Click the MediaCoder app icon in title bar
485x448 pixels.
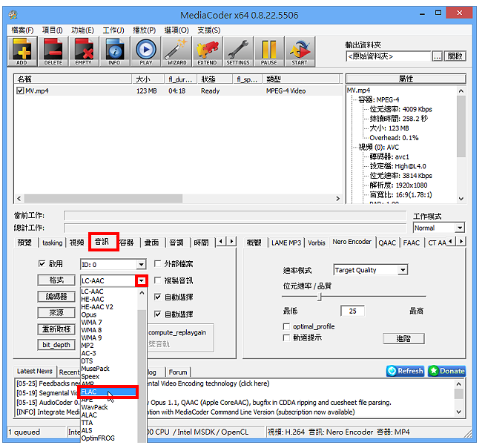click(13, 15)
